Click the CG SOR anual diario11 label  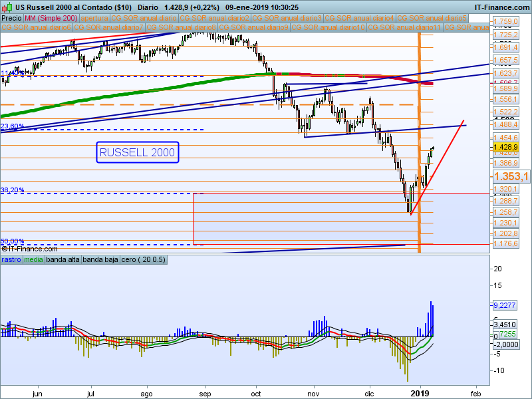pyautogui.click(x=404, y=27)
